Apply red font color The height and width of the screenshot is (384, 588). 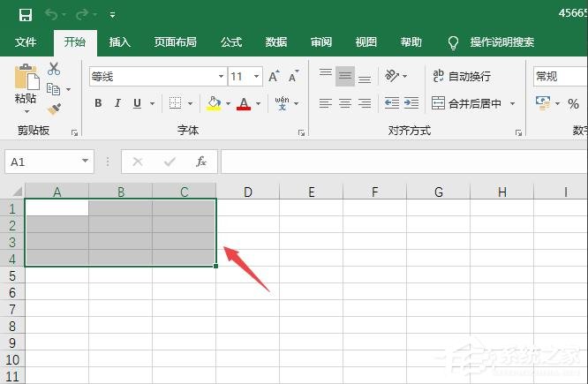(244, 103)
